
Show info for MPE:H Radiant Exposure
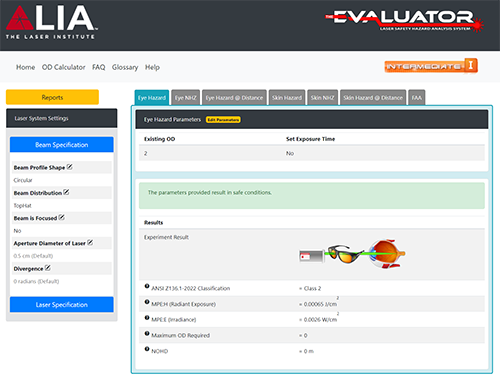pos(147,302)
